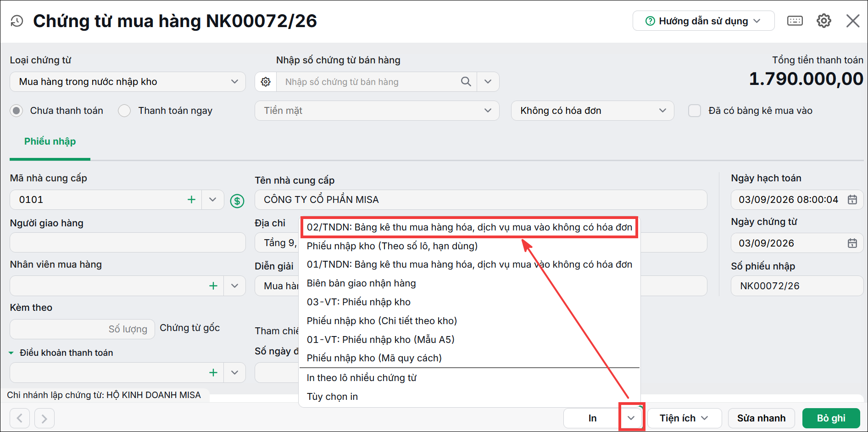Open the settings gear in header
868x432 pixels.
(824, 21)
